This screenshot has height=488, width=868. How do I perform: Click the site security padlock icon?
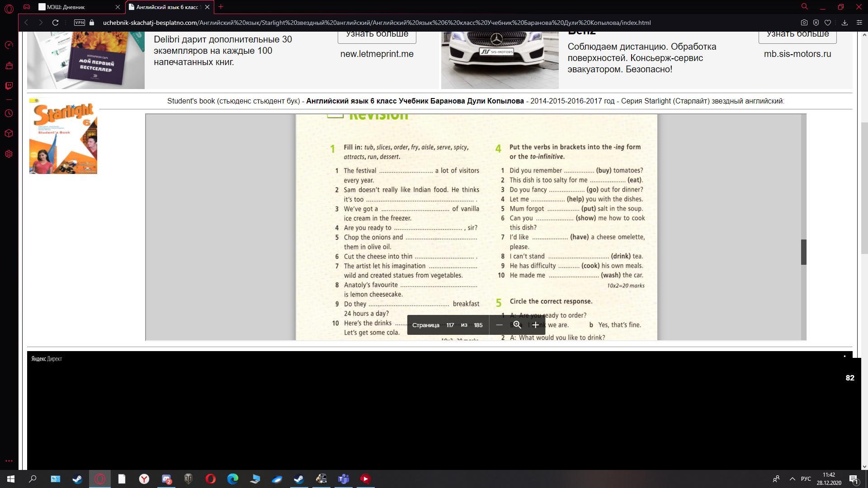92,23
